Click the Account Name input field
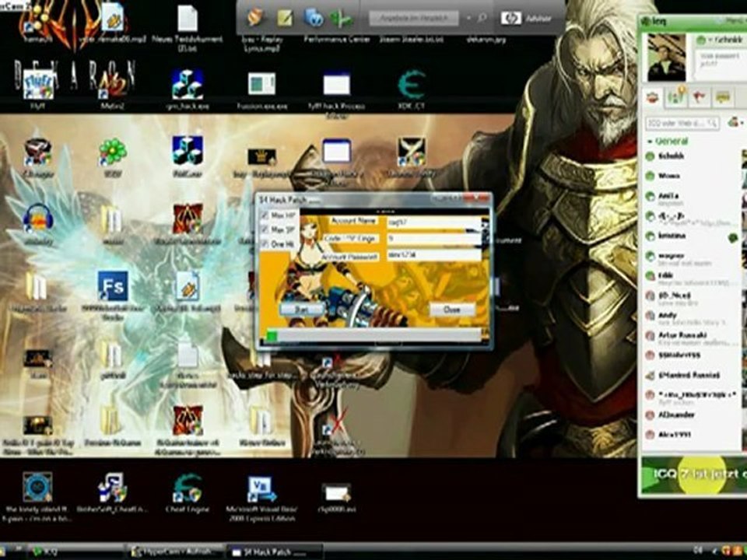 tap(433, 222)
